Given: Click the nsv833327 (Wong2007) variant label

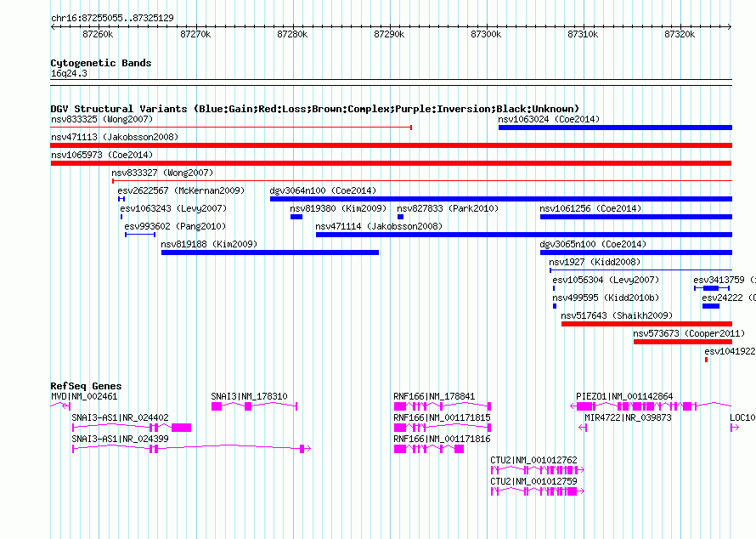Looking at the screenshot, I should coord(162,173).
